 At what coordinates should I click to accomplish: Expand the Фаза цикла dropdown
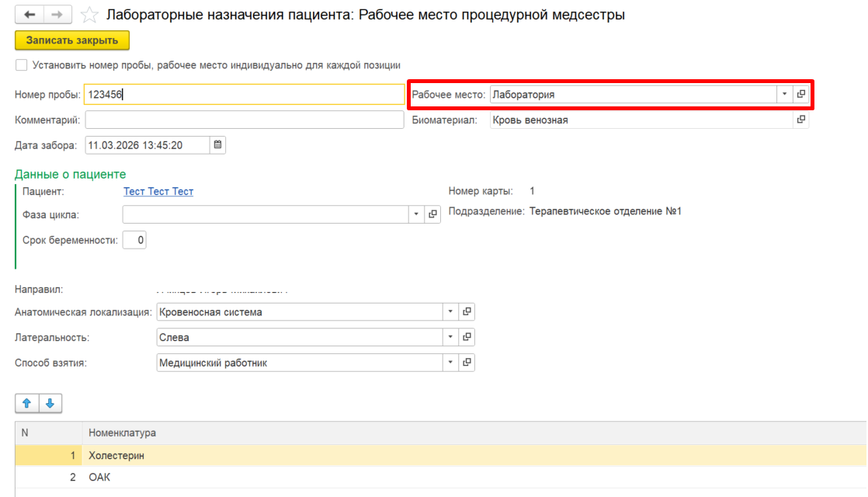(416, 214)
